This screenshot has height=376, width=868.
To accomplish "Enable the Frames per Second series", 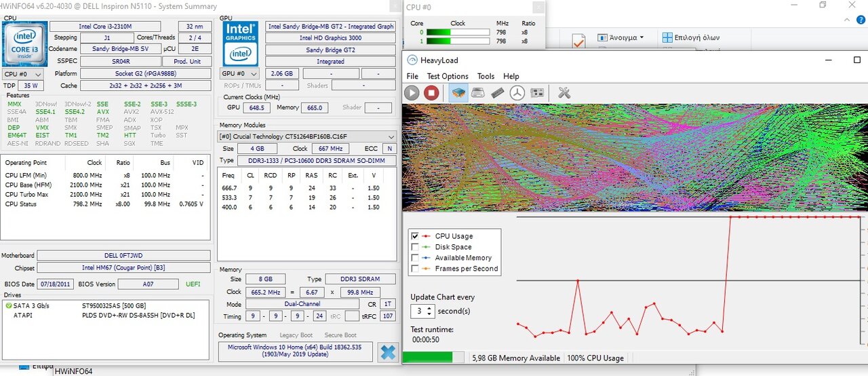I will (415, 269).
